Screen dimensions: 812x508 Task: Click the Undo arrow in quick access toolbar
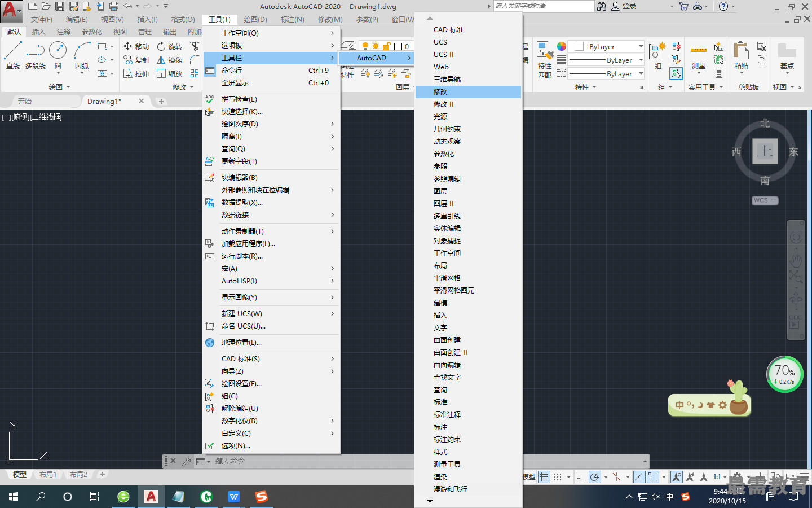[127, 6]
